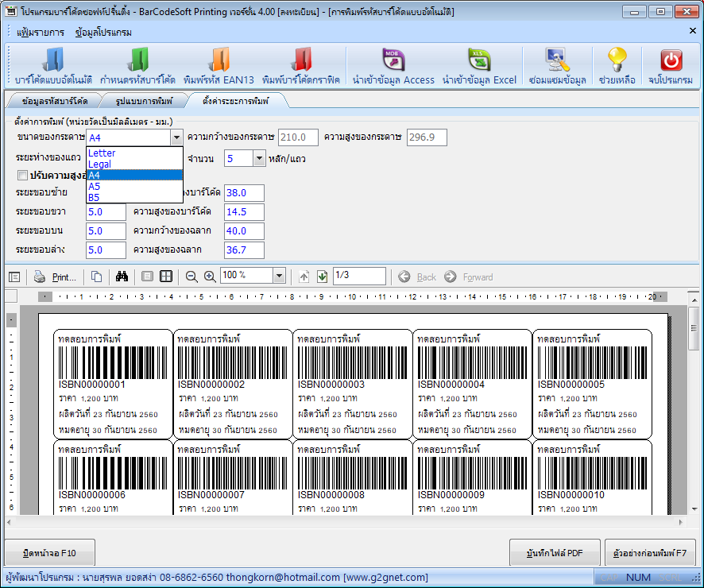
Task: Click the paper height field 296.9
Action: click(427, 137)
